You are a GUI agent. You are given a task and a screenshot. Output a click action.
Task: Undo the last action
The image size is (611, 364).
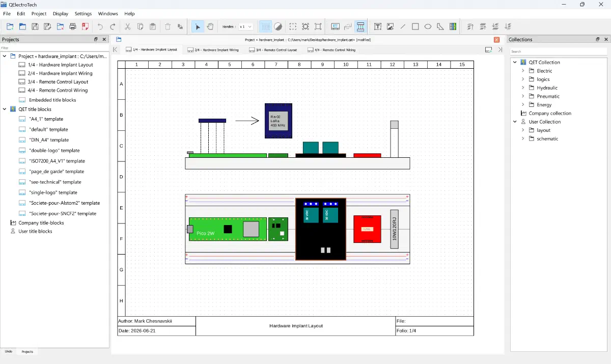point(100,26)
